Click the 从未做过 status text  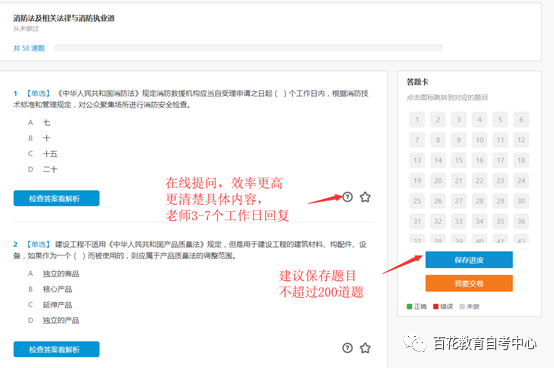26,29
